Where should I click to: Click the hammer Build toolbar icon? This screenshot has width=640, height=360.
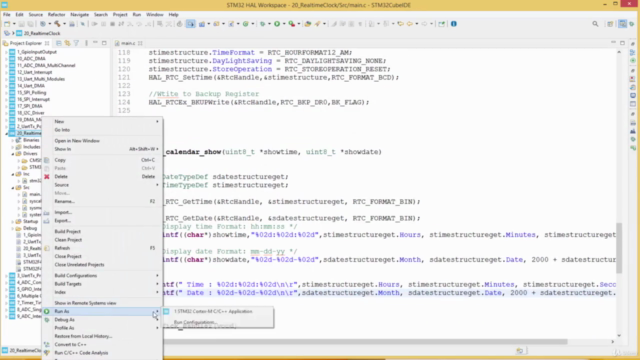57,24
